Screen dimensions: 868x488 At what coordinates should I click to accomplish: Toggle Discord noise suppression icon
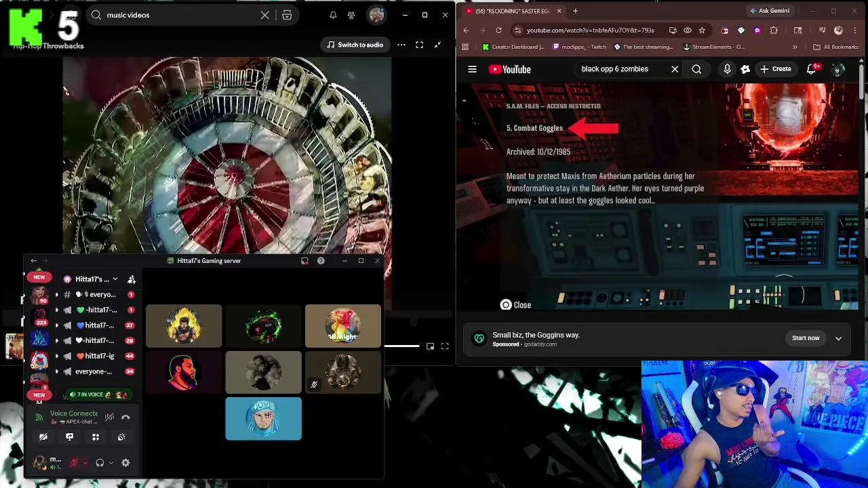pos(109,418)
